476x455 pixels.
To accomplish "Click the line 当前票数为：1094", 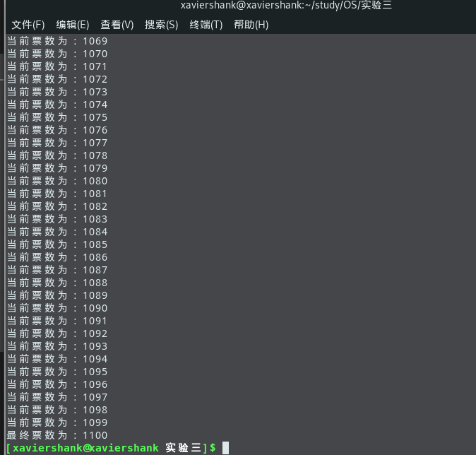I will click(57, 359).
